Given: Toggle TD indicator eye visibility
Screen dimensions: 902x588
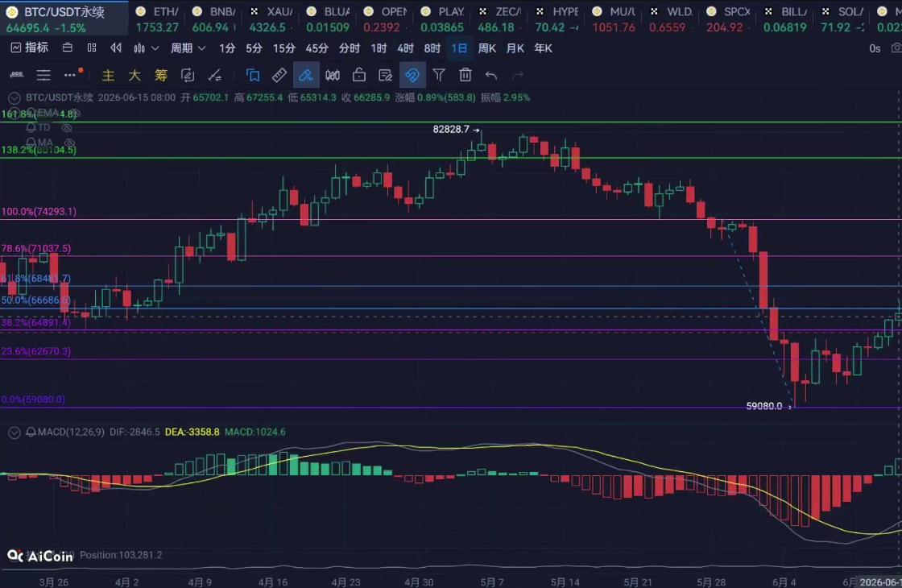Looking at the screenshot, I should point(67,128).
